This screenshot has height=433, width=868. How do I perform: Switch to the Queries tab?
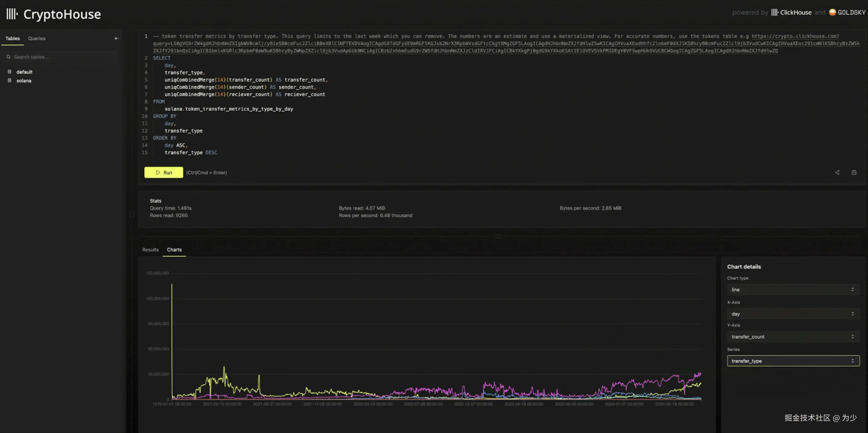[36, 38]
